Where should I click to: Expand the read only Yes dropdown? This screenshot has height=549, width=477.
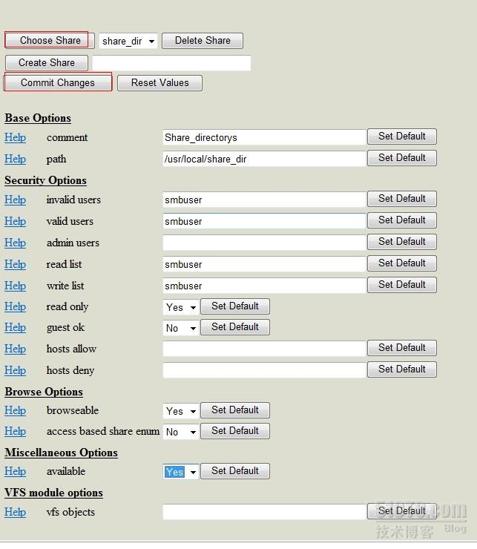pyautogui.click(x=181, y=307)
